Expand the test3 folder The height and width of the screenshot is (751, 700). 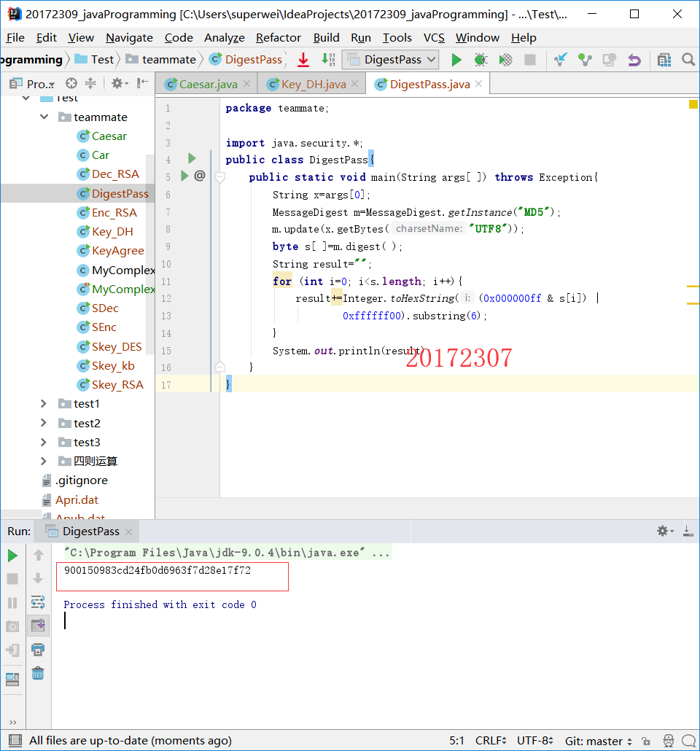pyautogui.click(x=44, y=442)
